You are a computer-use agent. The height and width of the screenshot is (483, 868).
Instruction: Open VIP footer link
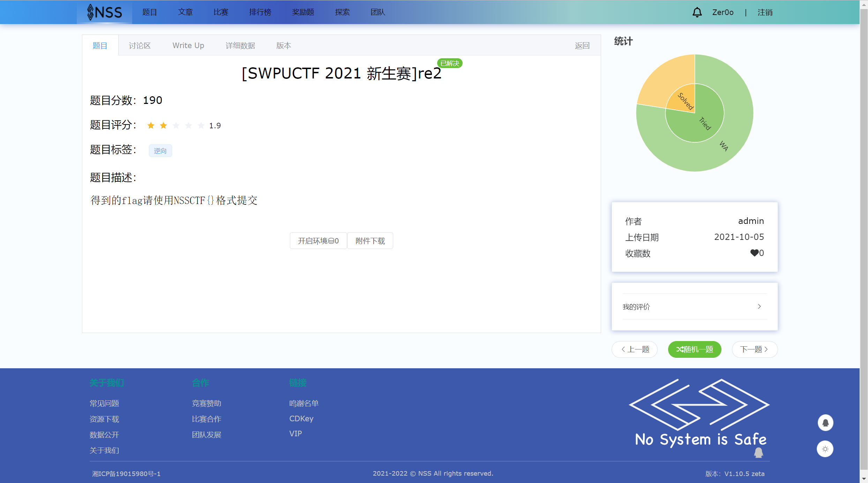coord(295,433)
